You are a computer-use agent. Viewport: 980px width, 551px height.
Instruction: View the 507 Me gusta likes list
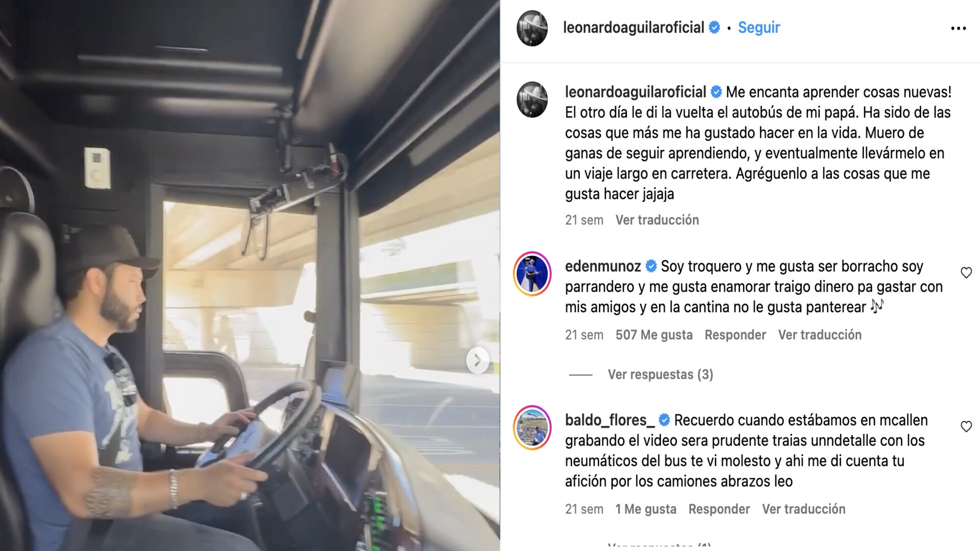(654, 335)
